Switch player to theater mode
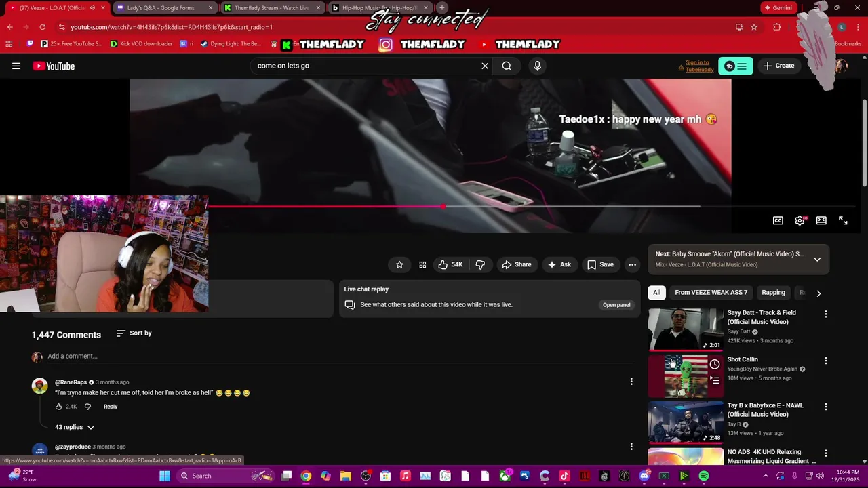This screenshot has height=488, width=868. click(x=821, y=220)
